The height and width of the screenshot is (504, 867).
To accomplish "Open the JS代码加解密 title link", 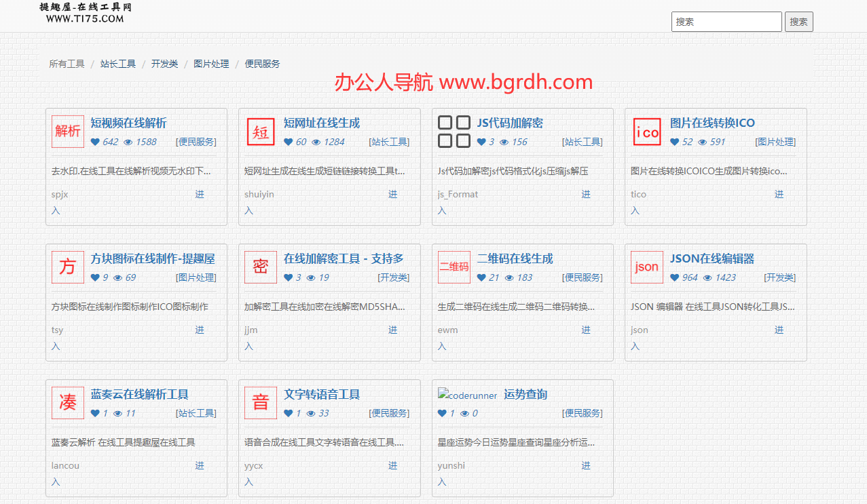I will pyautogui.click(x=509, y=123).
